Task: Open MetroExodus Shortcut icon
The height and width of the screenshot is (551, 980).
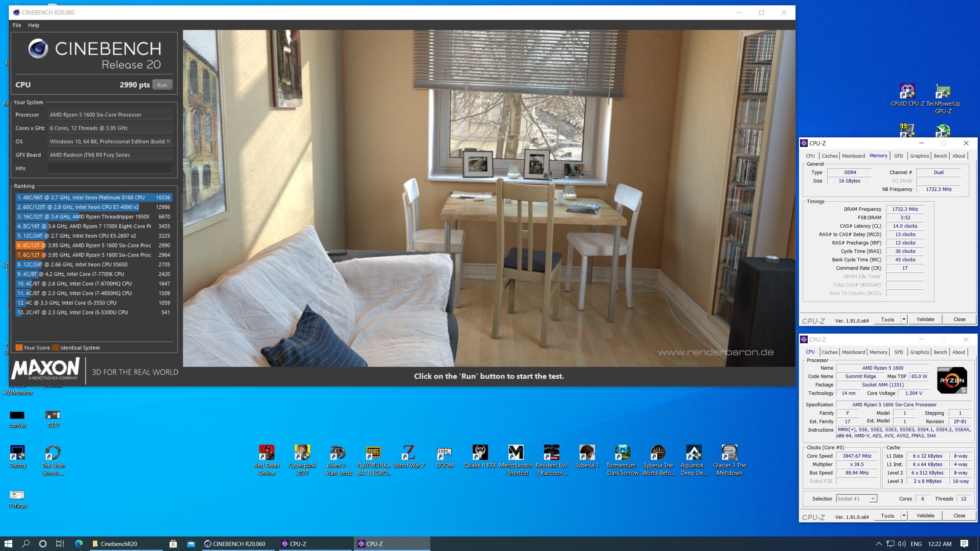Action: click(x=516, y=460)
